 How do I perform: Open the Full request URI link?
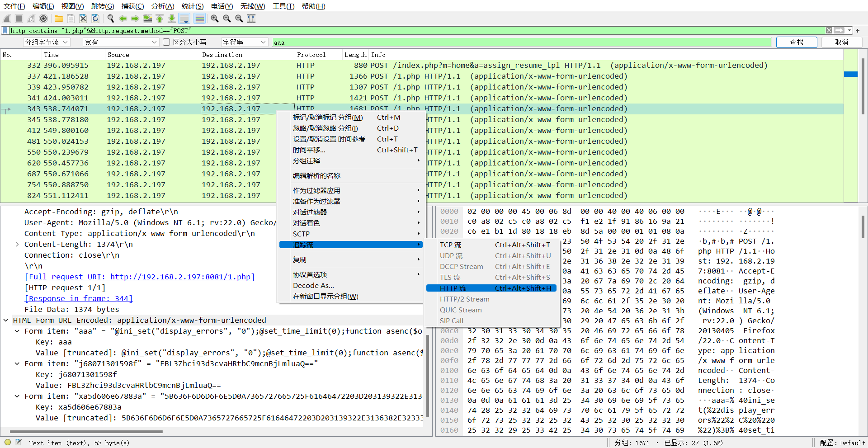tap(140, 277)
